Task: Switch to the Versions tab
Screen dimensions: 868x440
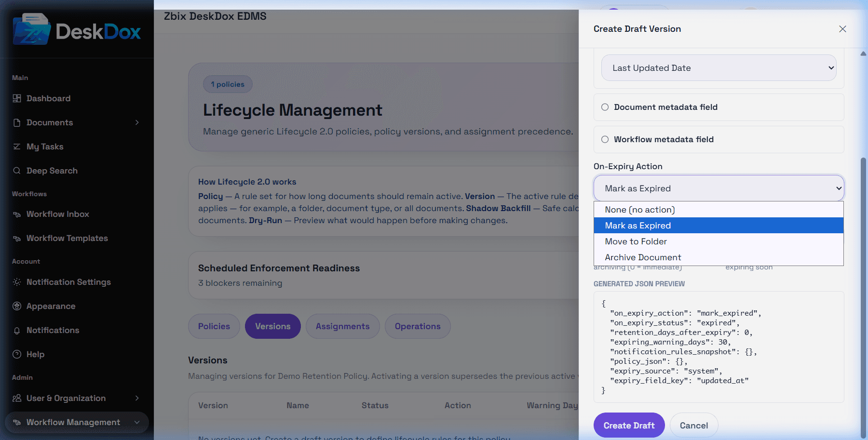Action: coord(273,326)
